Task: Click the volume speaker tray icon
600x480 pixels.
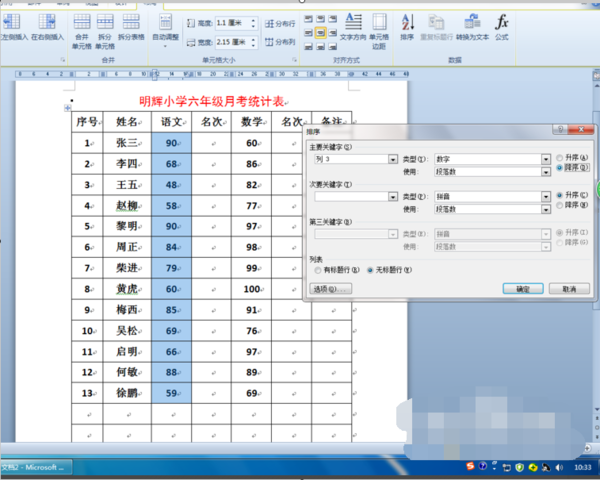Action: tap(559, 467)
